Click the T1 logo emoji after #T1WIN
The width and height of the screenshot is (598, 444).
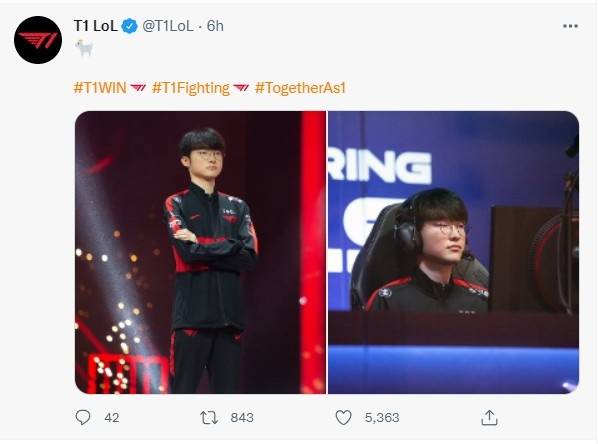point(138,88)
